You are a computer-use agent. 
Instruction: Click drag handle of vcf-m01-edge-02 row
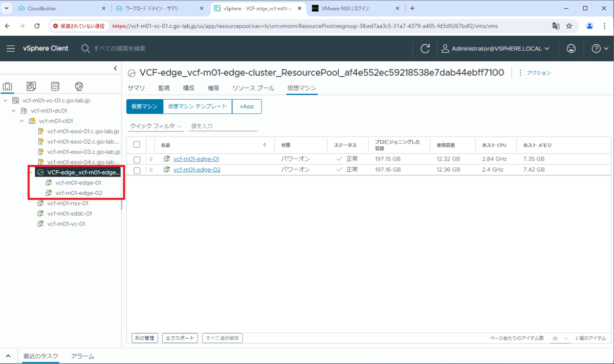pos(151,170)
